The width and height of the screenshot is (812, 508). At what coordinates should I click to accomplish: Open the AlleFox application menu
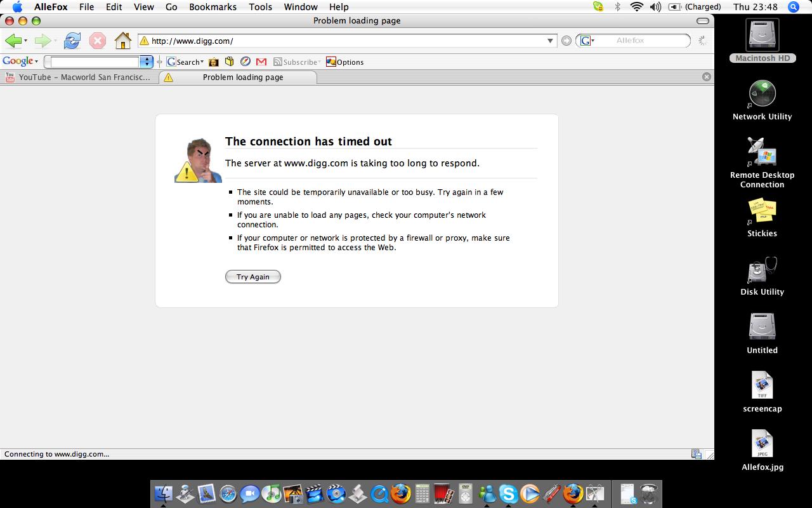(51, 7)
